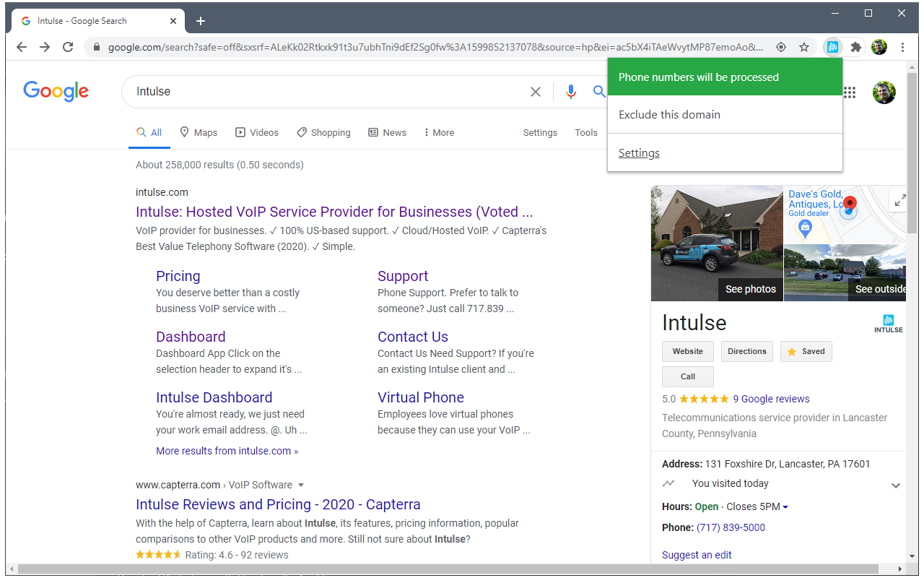Open Intulse Hosted VoIP Service Provider result
Viewport: 924px width, 578px height.
coord(334,212)
